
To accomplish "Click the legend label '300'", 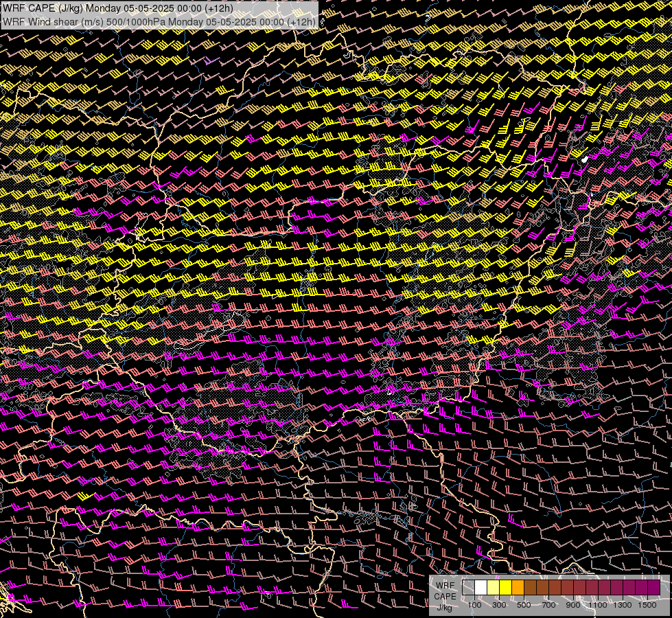I will tap(499, 605).
